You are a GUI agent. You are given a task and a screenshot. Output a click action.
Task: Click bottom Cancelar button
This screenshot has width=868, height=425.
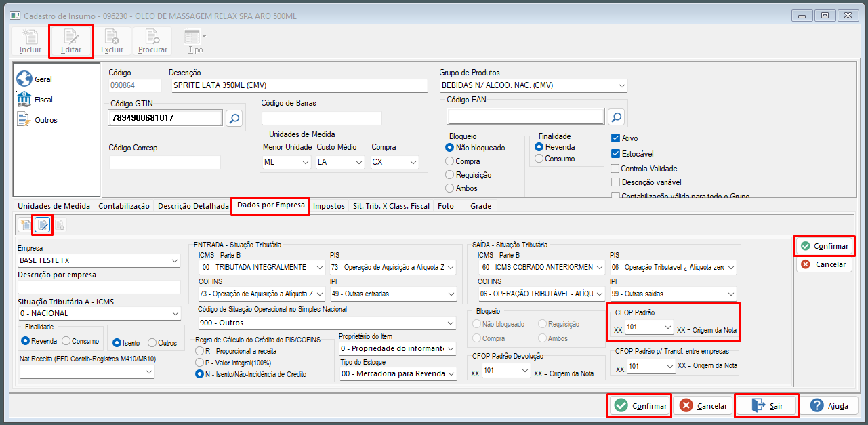704,406
